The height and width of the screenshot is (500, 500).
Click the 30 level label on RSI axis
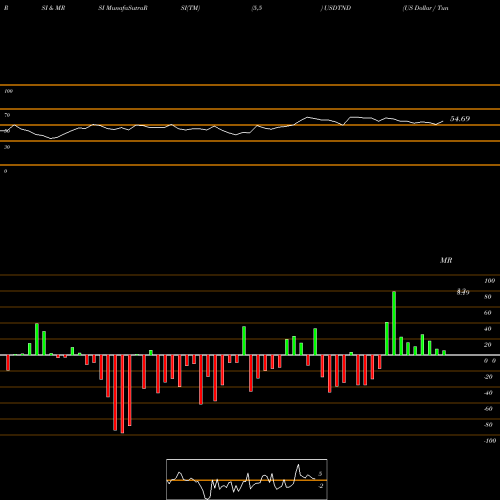click(x=7, y=147)
